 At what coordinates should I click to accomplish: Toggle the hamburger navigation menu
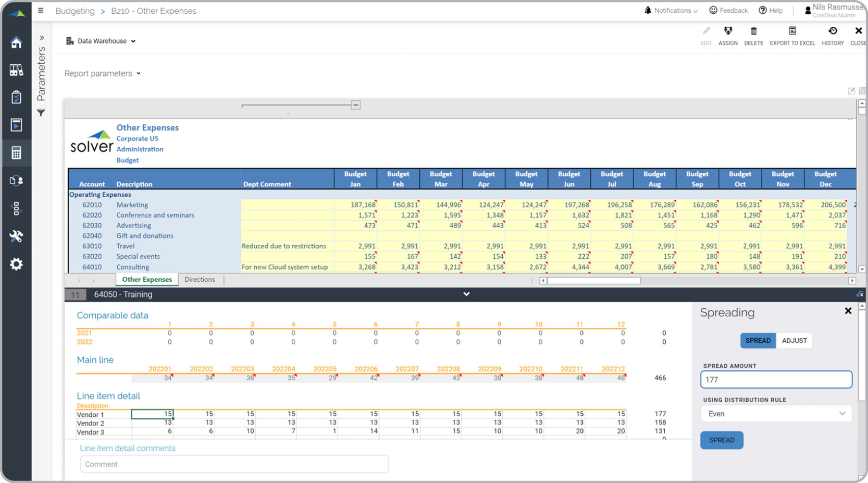(41, 11)
